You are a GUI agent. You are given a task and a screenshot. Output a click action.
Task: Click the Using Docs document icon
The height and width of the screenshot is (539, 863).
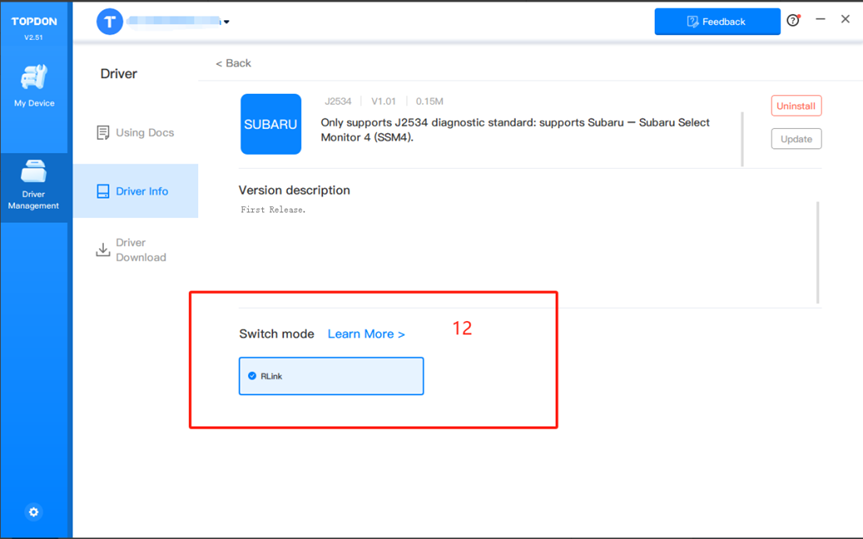(103, 133)
